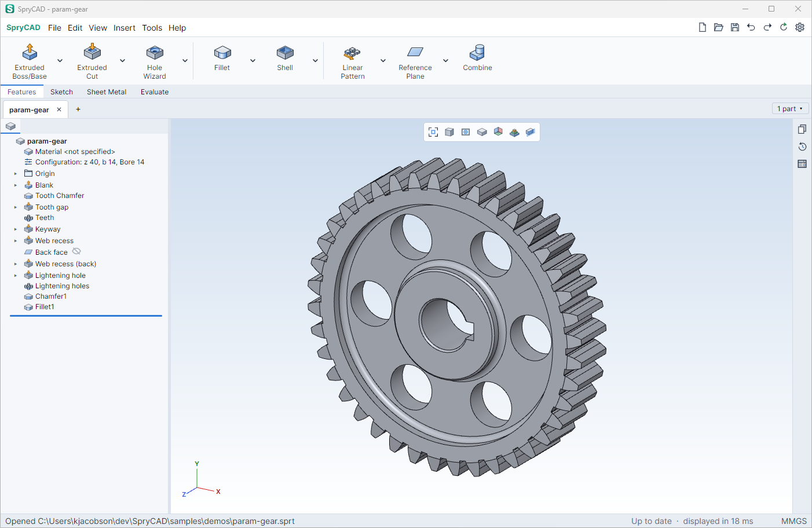Open the View menu
Viewport: 812px width, 528px height.
tap(98, 28)
